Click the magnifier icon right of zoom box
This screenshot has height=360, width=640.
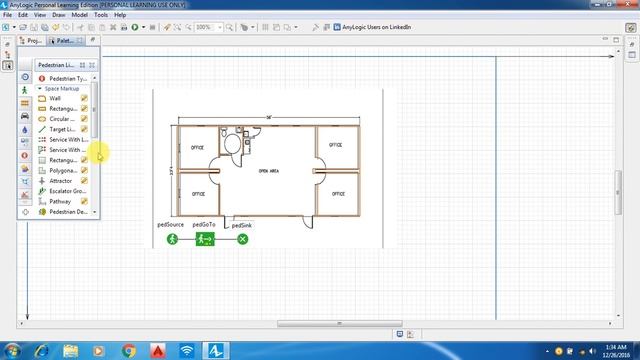[229, 27]
